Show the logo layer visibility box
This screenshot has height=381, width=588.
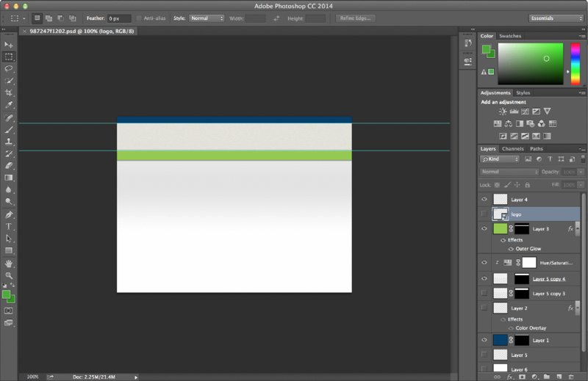tap(484, 214)
